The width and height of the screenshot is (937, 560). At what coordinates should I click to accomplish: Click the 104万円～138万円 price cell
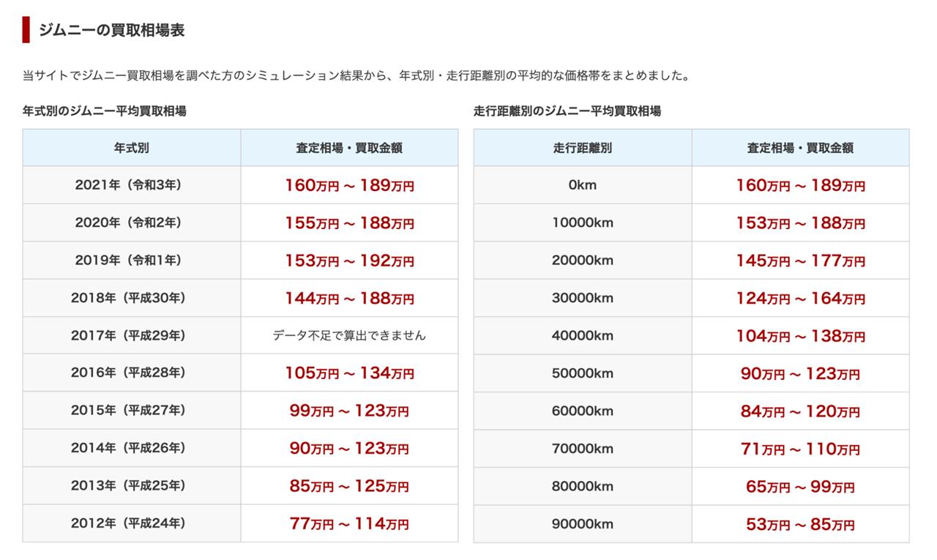(800, 335)
